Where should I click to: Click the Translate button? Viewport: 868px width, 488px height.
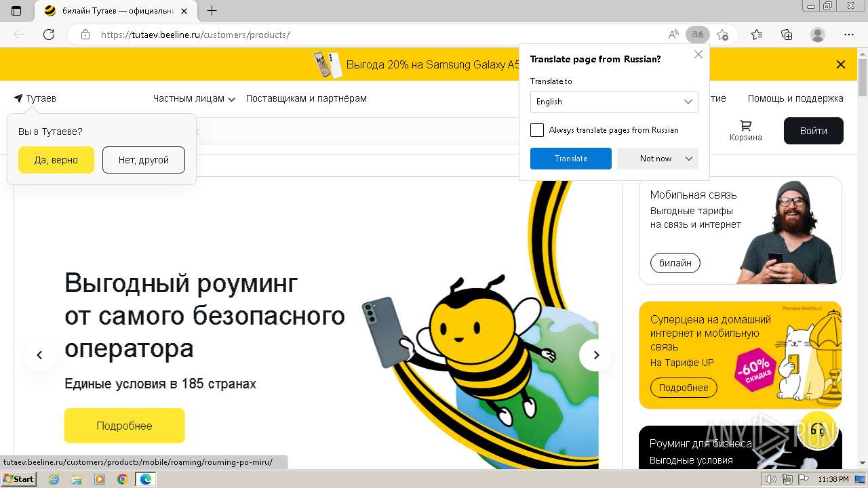571,159
